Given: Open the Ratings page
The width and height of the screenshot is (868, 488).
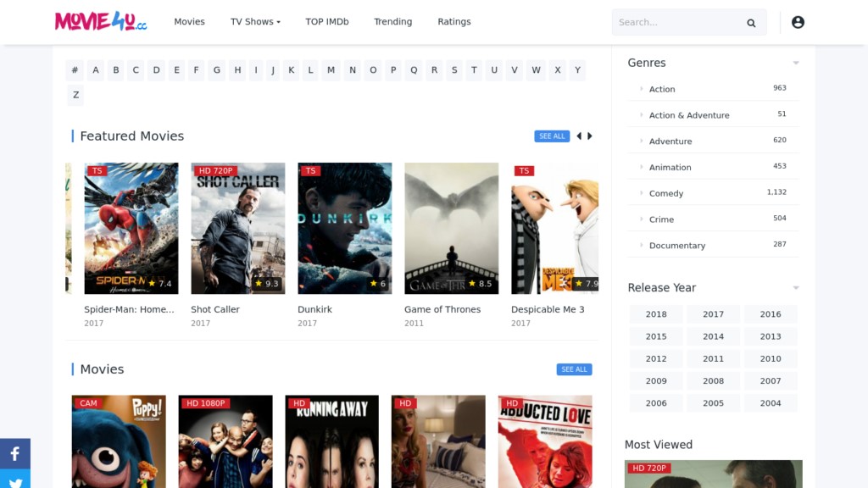Looking at the screenshot, I should point(454,21).
